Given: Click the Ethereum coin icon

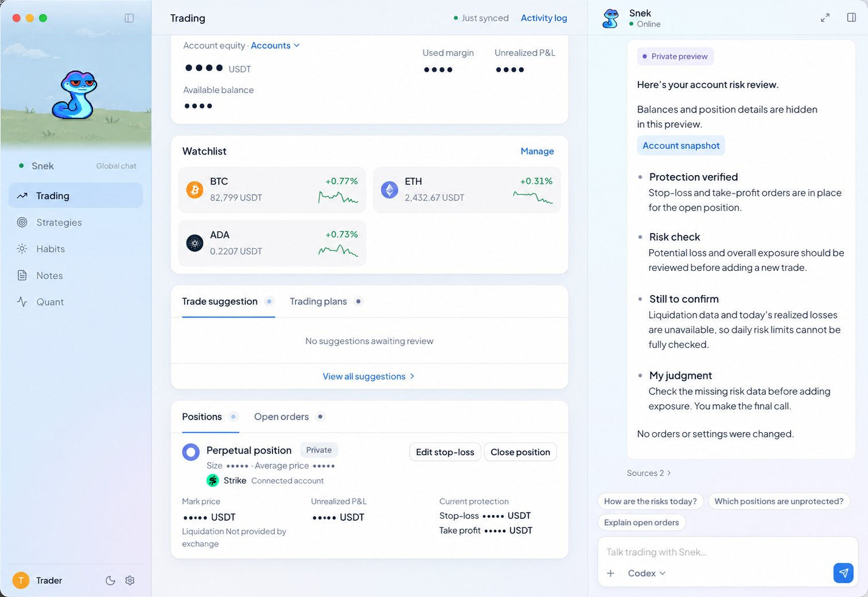Looking at the screenshot, I should (x=390, y=189).
